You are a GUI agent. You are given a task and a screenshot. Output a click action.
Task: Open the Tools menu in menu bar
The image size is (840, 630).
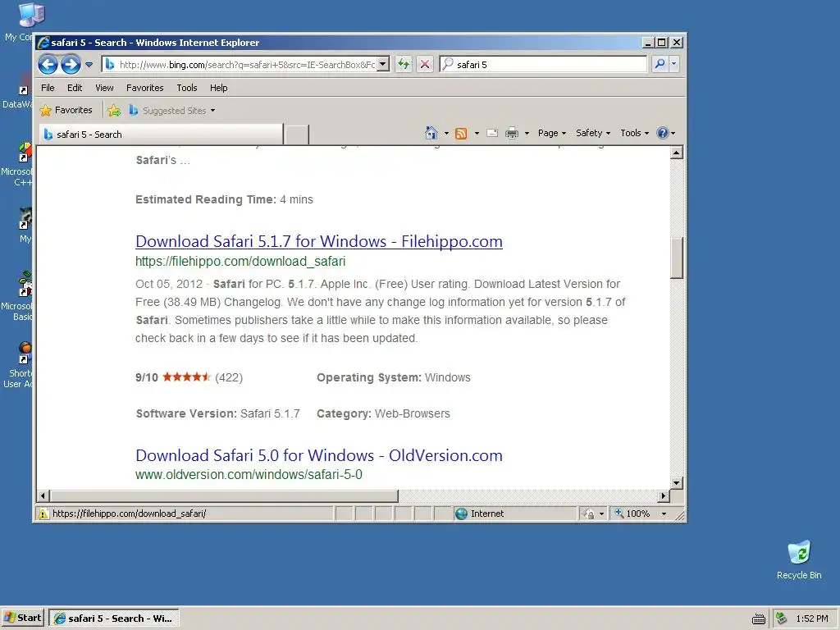tap(187, 88)
